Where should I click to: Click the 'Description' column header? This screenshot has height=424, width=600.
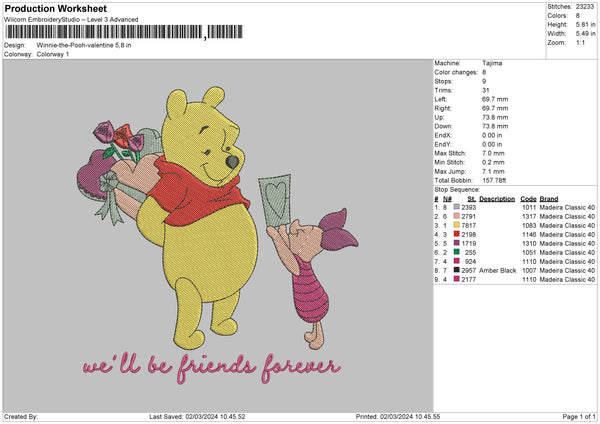point(497,199)
